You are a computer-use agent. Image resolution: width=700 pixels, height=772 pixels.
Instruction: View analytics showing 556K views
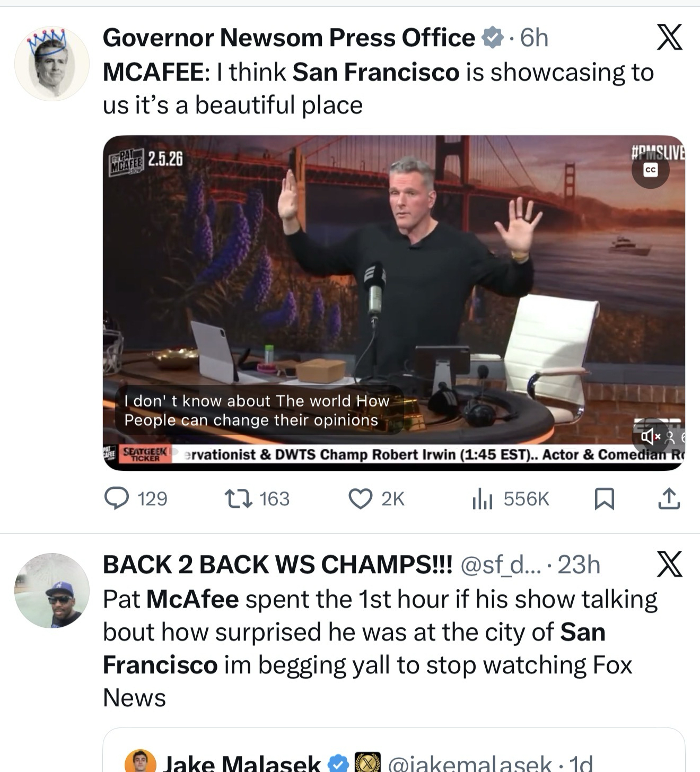[483, 499]
